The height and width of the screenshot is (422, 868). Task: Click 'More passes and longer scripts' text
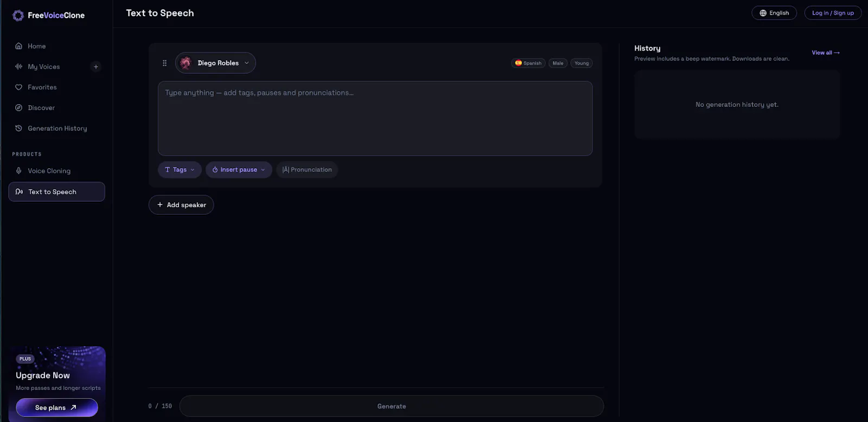pyautogui.click(x=58, y=388)
